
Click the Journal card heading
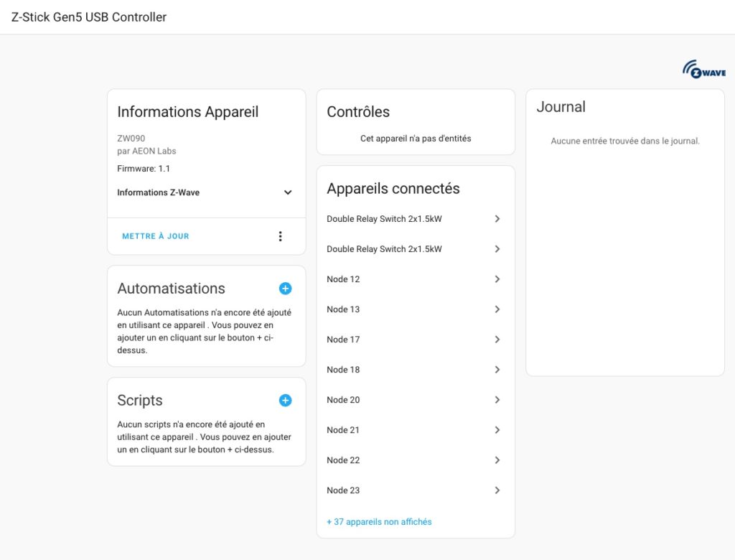(x=561, y=107)
